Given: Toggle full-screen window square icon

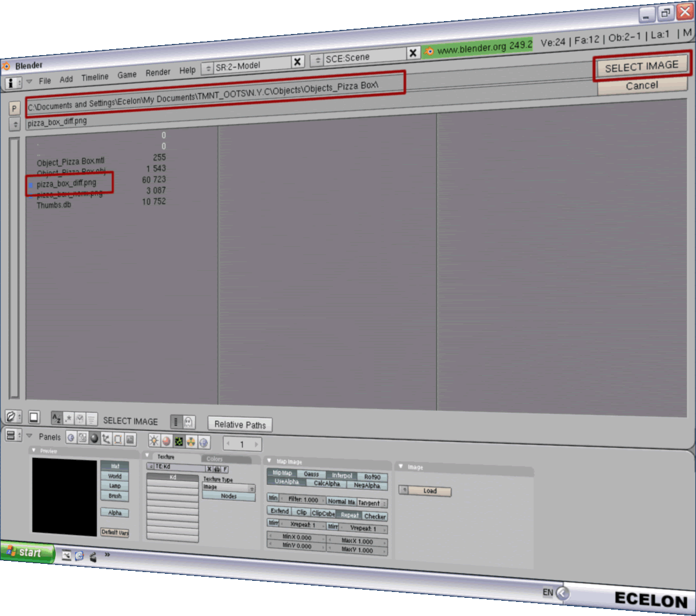Looking at the screenshot, I should point(34,417).
